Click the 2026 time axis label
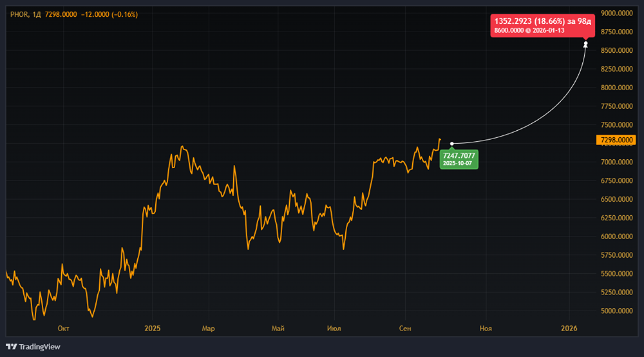 click(569, 328)
